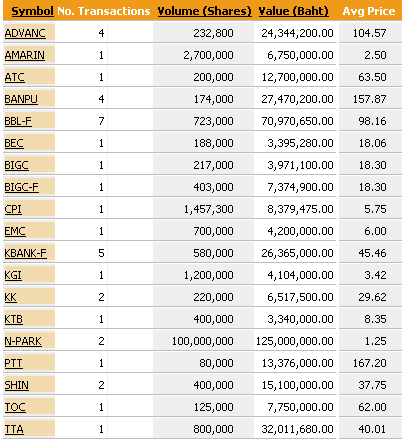This screenshot has height=439, width=402.
Task: Sort by Value (Baht) column header
Action: tap(293, 11)
